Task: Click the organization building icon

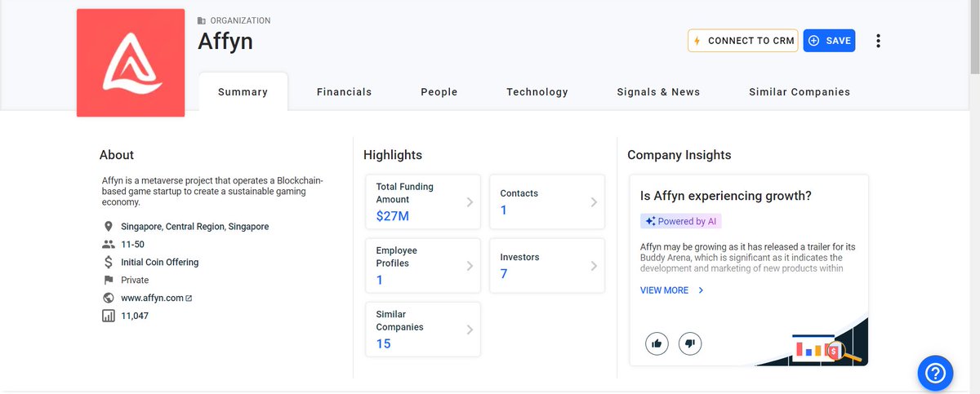Action: click(x=202, y=20)
